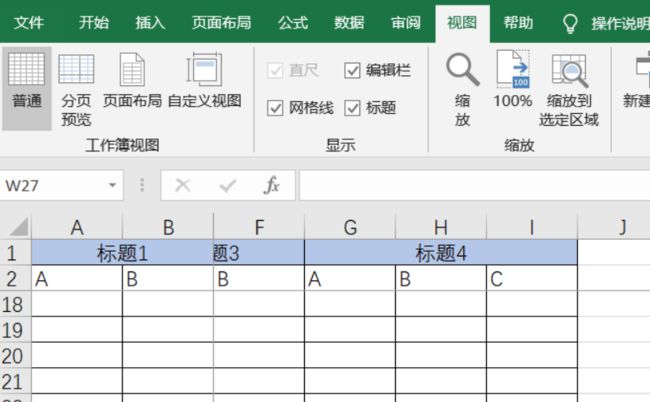This screenshot has height=402, width=650.
Task: Select row 19 header
Action: click(x=15, y=330)
